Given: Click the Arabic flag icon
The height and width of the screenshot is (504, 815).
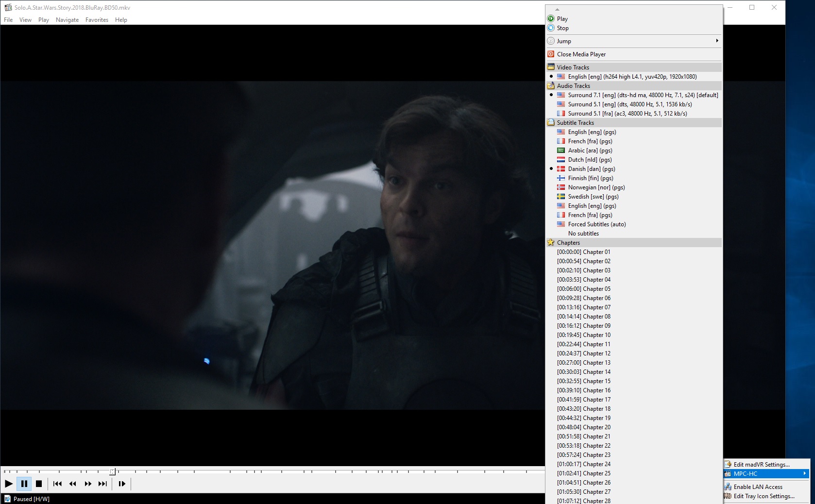Looking at the screenshot, I should (x=561, y=151).
